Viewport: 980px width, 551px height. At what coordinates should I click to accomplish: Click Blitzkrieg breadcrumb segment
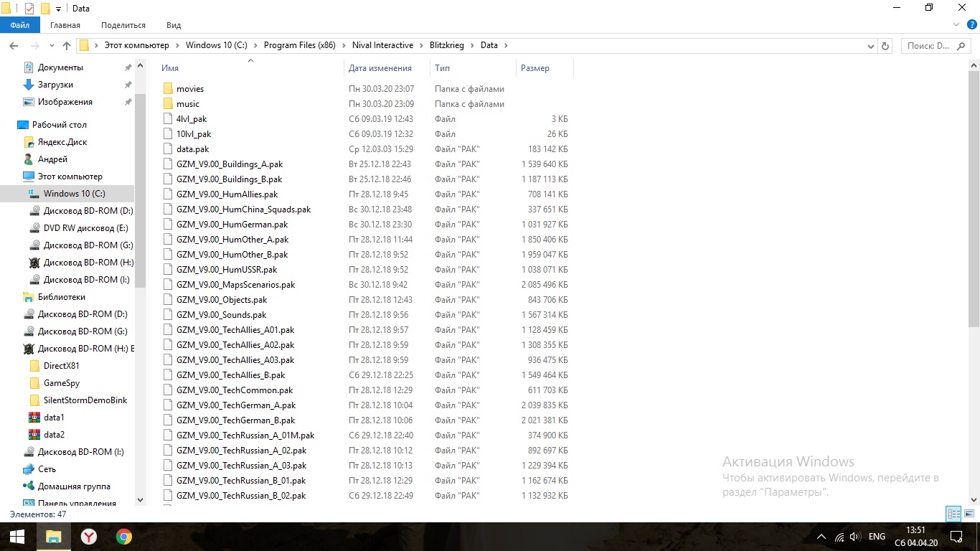446,45
